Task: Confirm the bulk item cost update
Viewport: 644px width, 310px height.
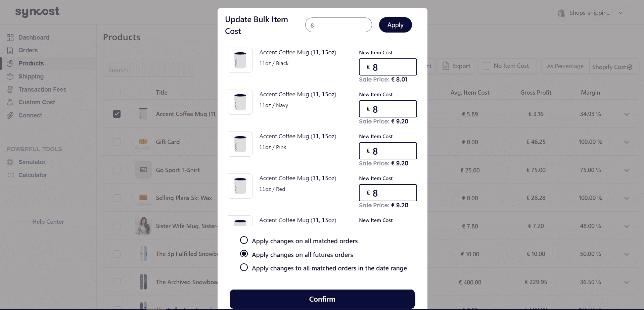Action: pos(322,299)
